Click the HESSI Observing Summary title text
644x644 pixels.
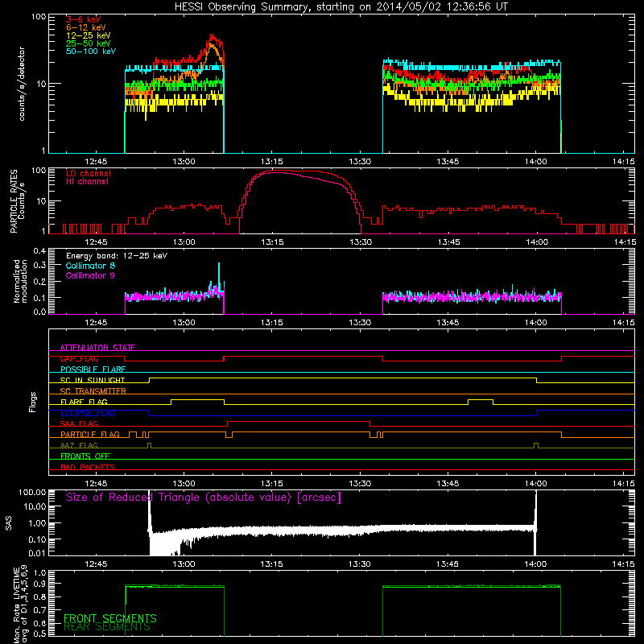click(x=341, y=7)
